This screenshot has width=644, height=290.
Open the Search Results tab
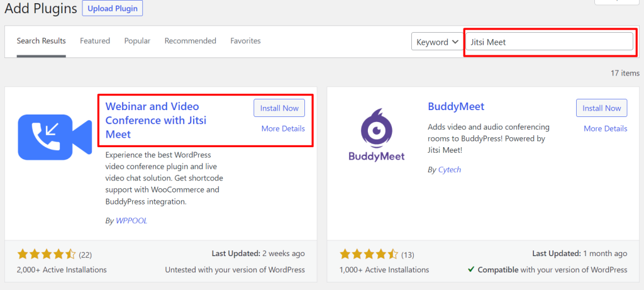pyautogui.click(x=41, y=41)
